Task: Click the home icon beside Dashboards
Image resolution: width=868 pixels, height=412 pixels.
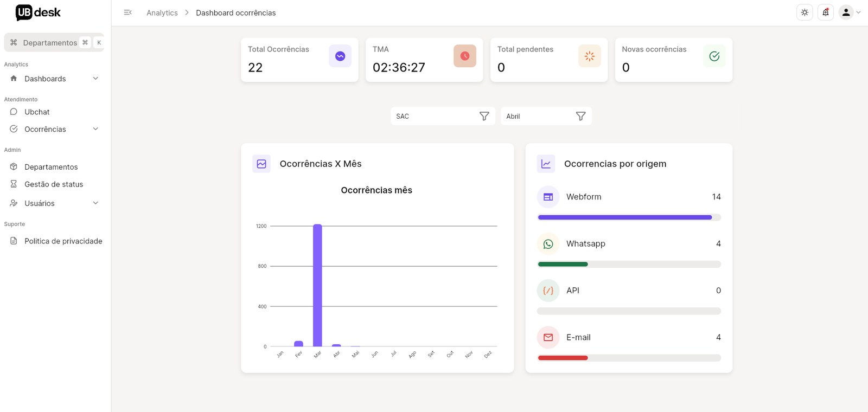Action: (14, 79)
